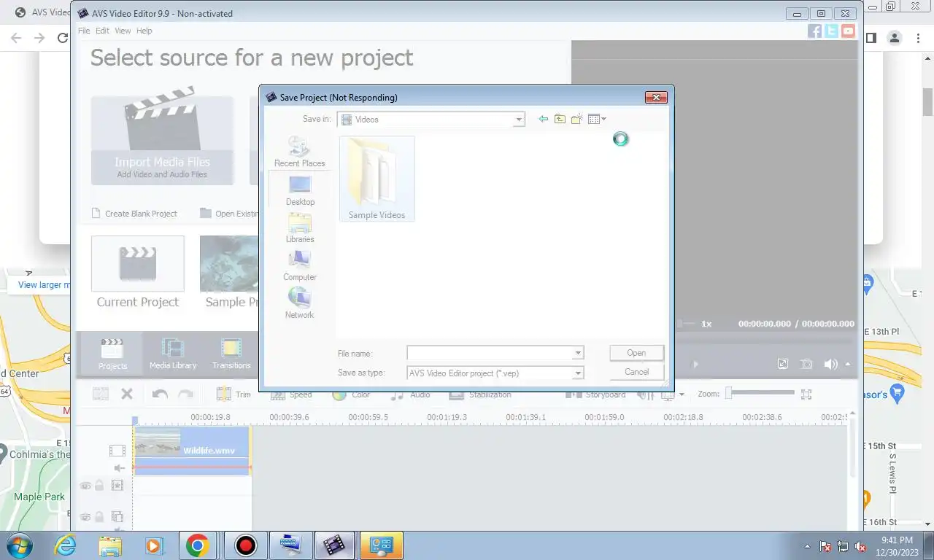
Task: Open the audio mixer icon
Action: coord(645,394)
